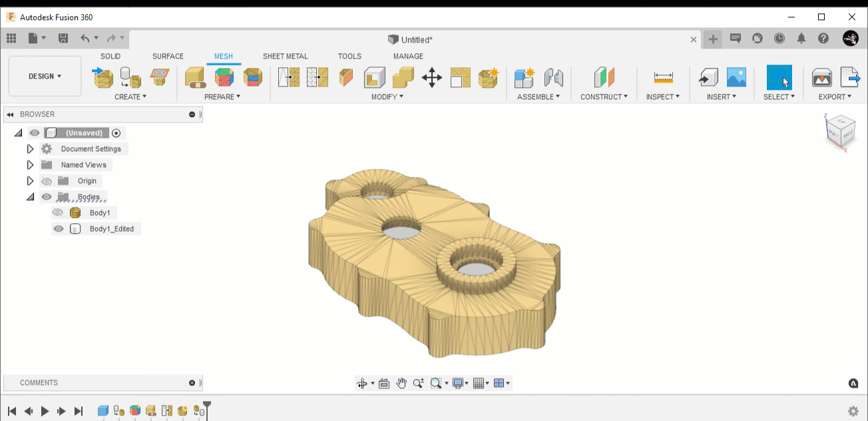
Task: Toggle visibility eye of Origin folder
Action: [x=47, y=181]
